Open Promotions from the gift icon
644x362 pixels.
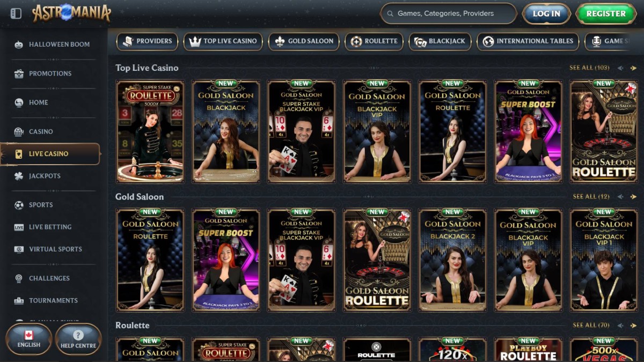coord(19,73)
